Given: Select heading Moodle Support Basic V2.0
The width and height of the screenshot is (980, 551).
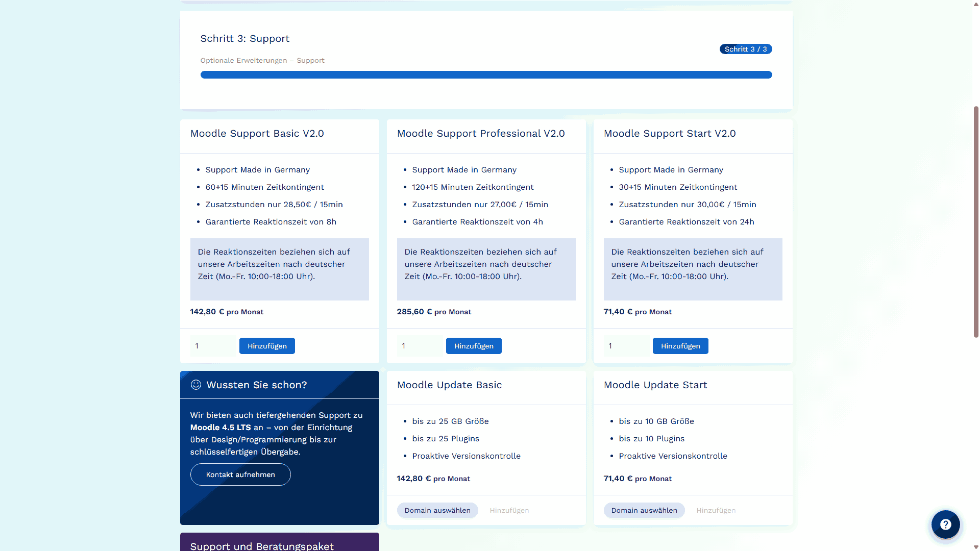Looking at the screenshot, I should [257, 133].
